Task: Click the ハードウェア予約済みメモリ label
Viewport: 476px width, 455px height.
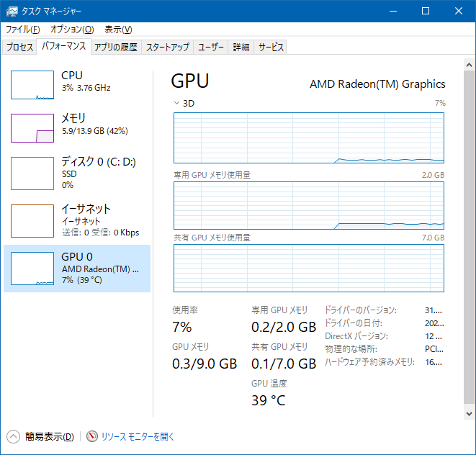Action: pos(369,362)
